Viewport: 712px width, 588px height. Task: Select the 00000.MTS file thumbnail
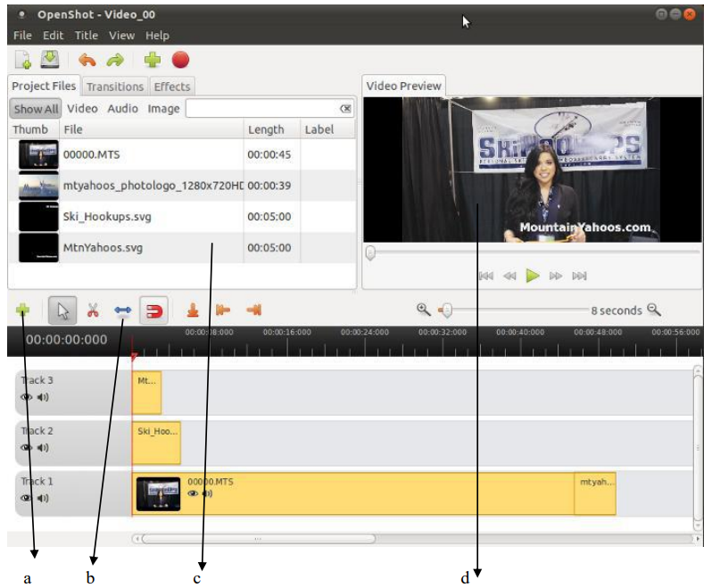point(38,155)
